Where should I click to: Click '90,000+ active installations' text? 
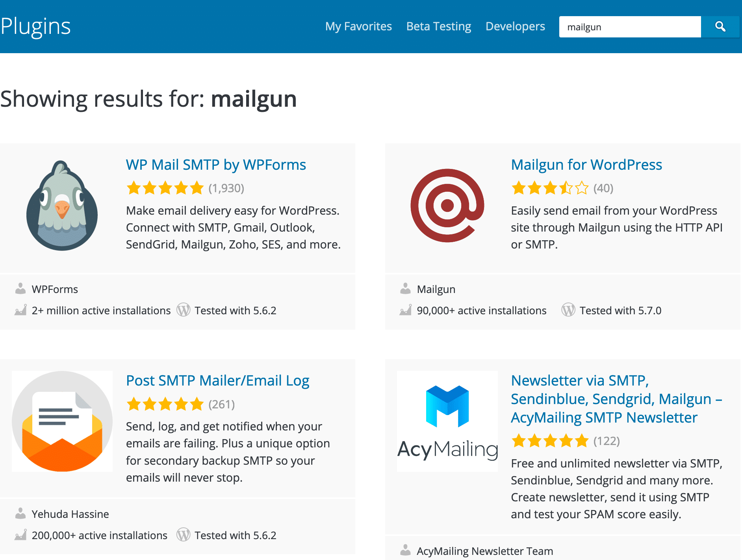tap(482, 310)
